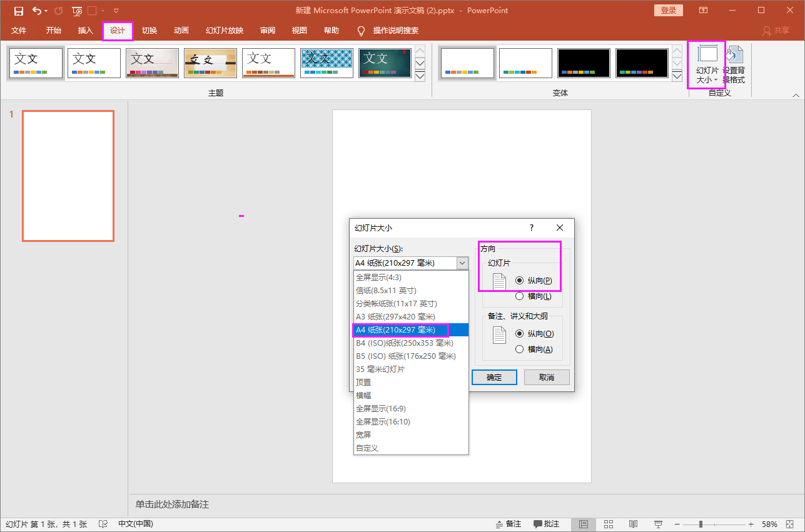Image resolution: width=805 pixels, height=532 pixels.
Task: Open the Slide Size (幻灯片大小) ribbon button
Action: tap(707, 65)
